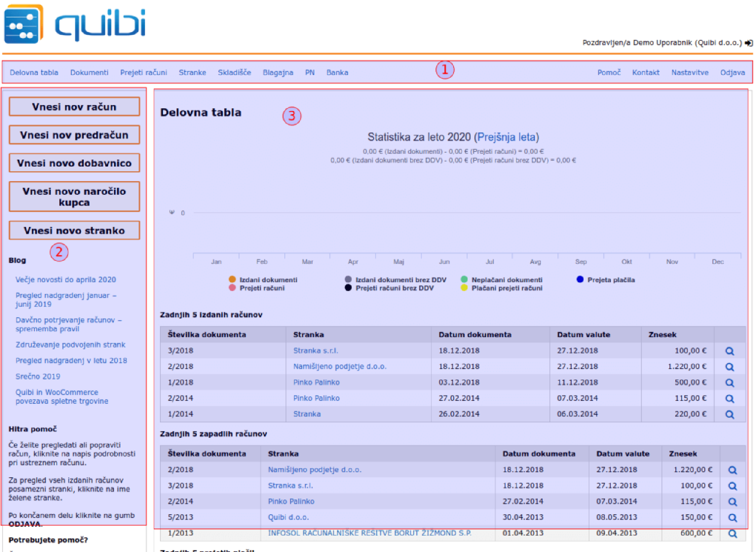
Task: Hide the Prejeta plačila chart series
Action: [x=611, y=280]
